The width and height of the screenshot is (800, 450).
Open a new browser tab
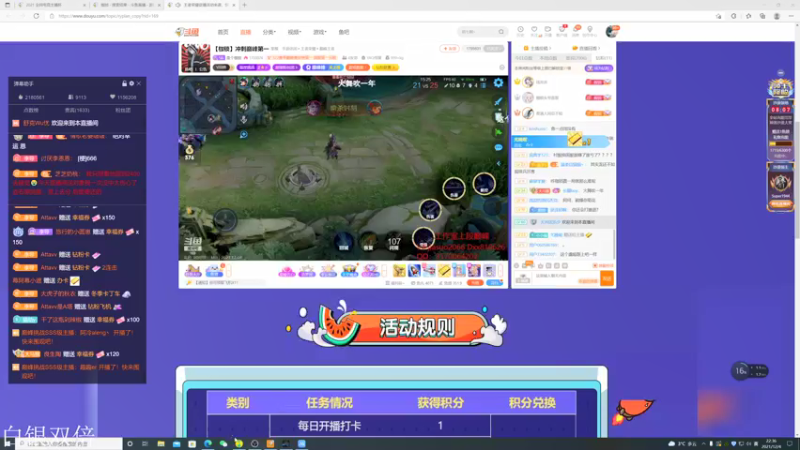(245, 5)
